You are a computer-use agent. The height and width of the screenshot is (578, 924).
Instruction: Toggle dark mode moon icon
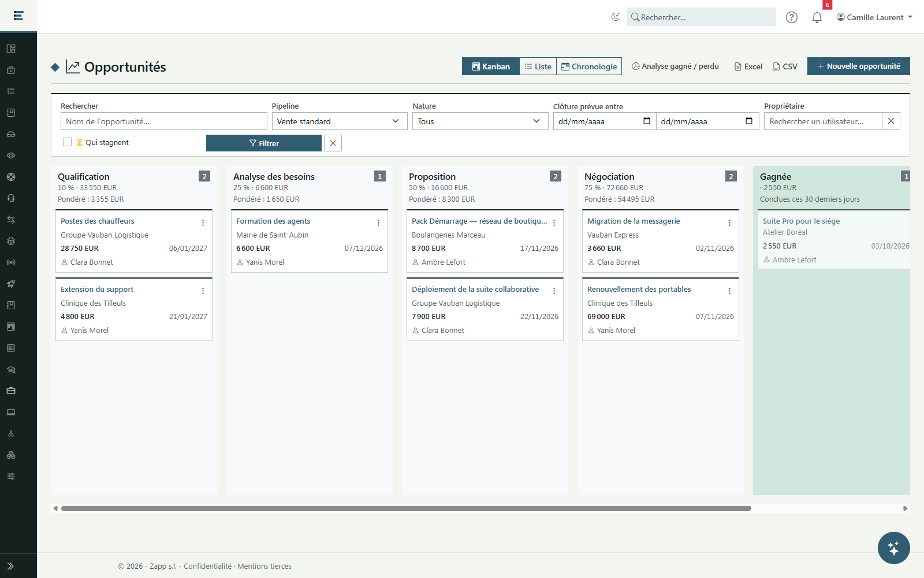pos(616,17)
